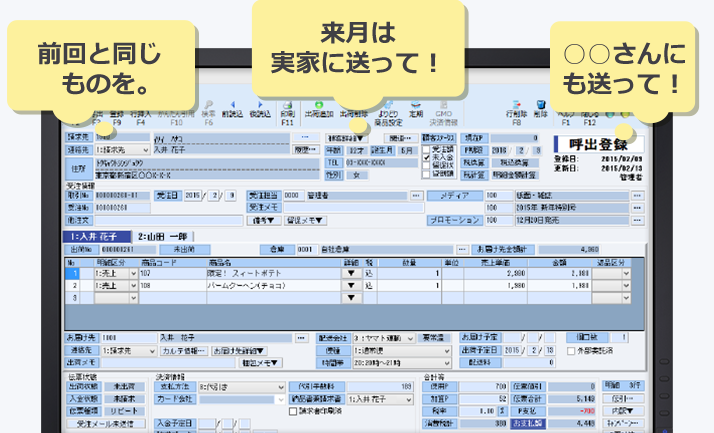This screenshot has height=433, width=714.
Task: Click the リピート 伝票種類 field
Action: [x=124, y=411]
